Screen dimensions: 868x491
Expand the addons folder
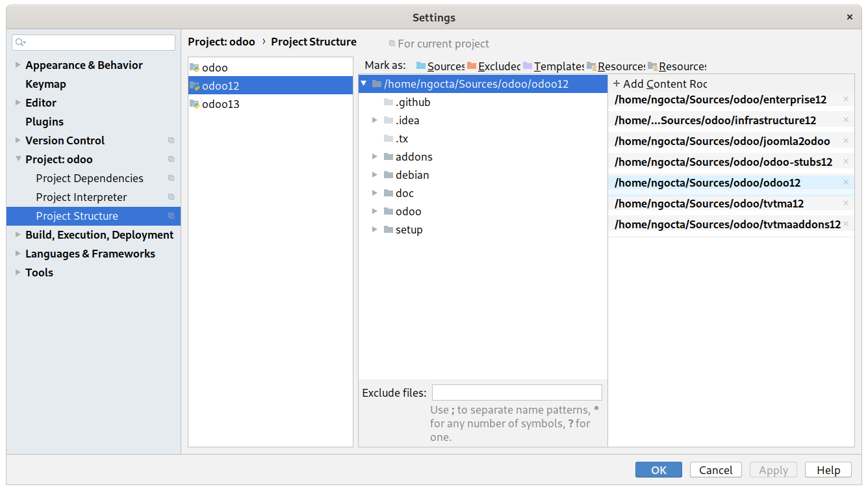click(x=375, y=157)
